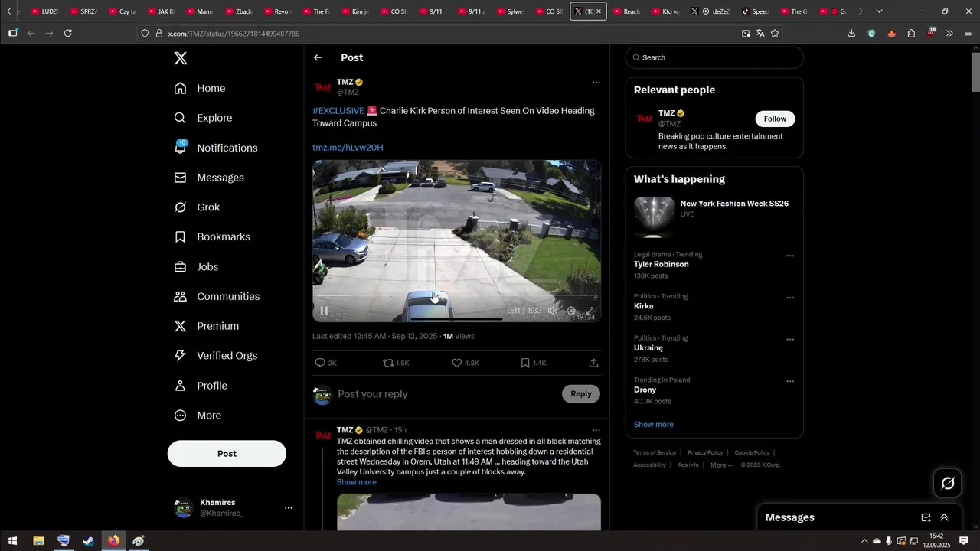Open the browser application menu
The image size is (980, 551).
coord(969,34)
